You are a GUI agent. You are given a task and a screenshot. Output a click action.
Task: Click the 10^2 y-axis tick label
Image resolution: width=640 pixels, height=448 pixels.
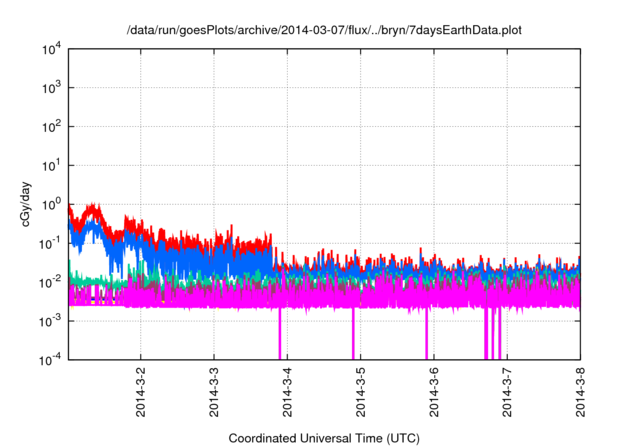tap(51, 127)
